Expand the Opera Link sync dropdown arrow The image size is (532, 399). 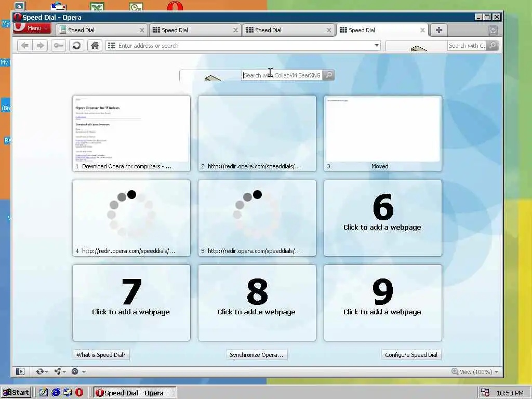(x=47, y=372)
